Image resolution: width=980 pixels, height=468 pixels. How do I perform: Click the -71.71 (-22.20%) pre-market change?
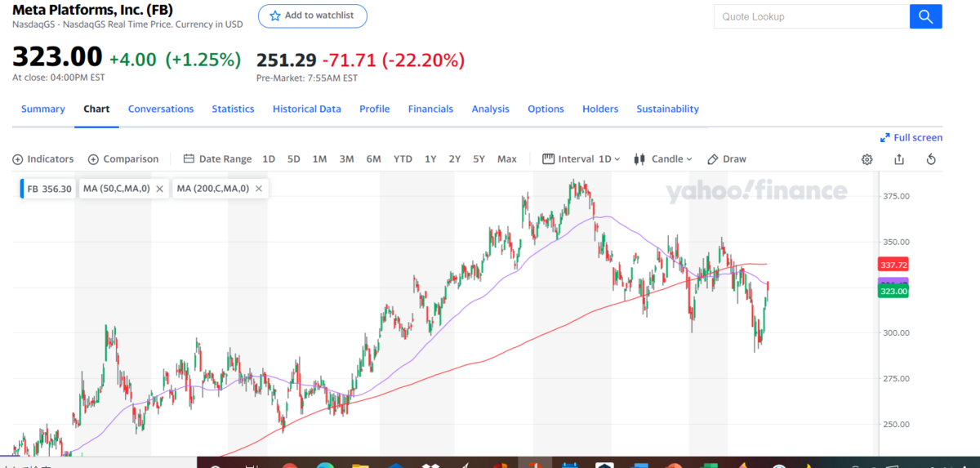coord(394,60)
